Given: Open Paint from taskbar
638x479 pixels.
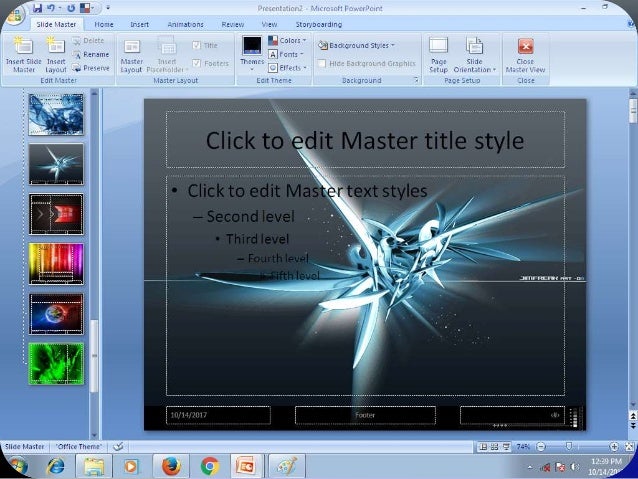Looking at the screenshot, I should point(286,466).
